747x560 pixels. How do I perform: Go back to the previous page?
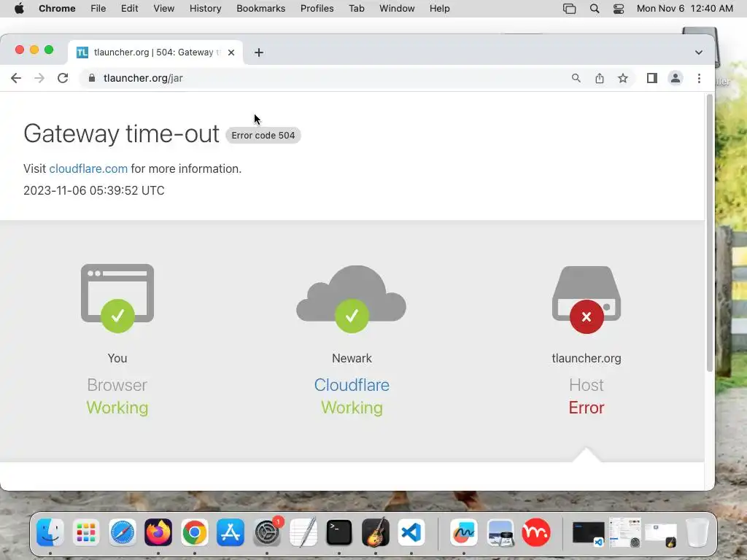(16, 78)
